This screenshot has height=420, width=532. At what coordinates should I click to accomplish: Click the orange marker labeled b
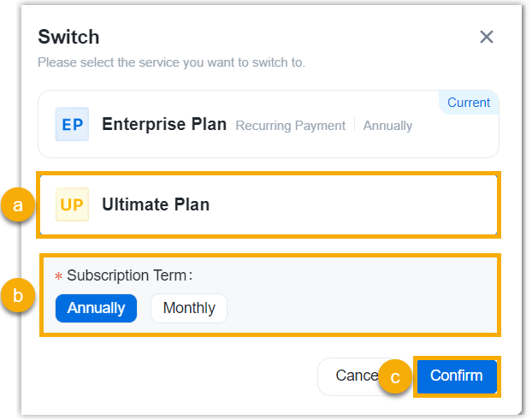tap(18, 295)
